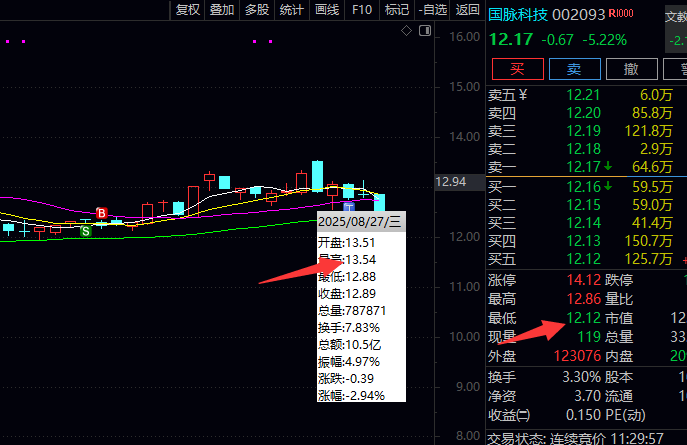Screen dimensions: 687x445
Task: Click the 涨停 limit-up price 14.12
Action: (x=584, y=280)
